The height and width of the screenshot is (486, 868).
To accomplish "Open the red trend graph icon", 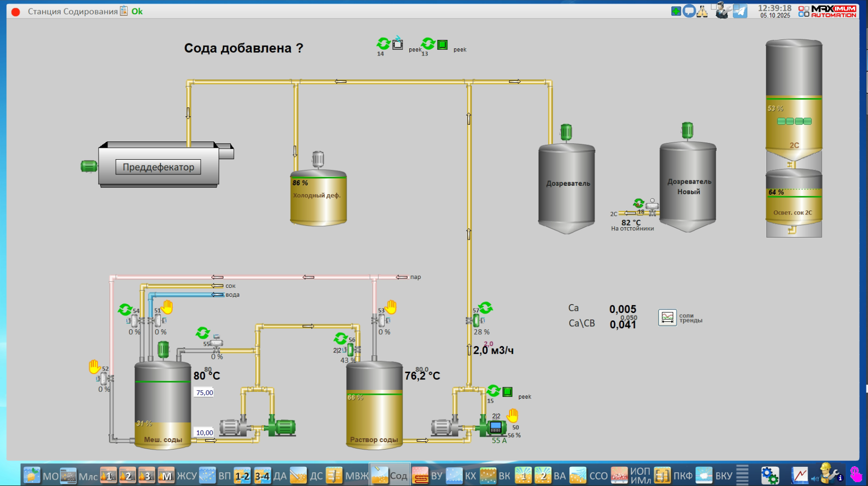I will [x=799, y=476].
